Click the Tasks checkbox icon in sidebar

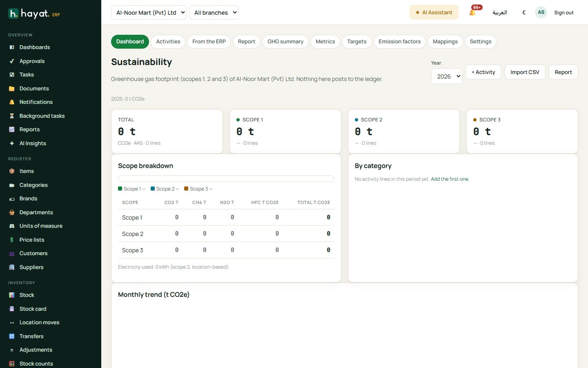[12, 75]
